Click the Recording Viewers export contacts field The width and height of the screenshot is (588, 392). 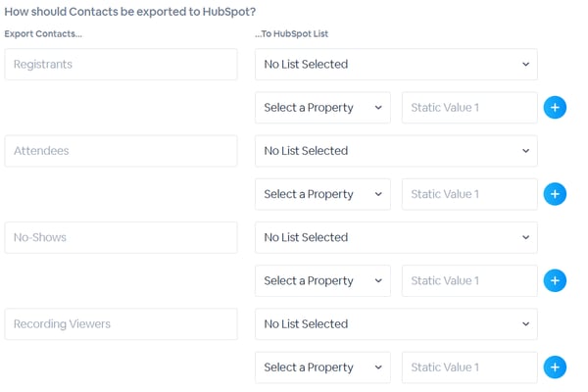click(x=121, y=323)
